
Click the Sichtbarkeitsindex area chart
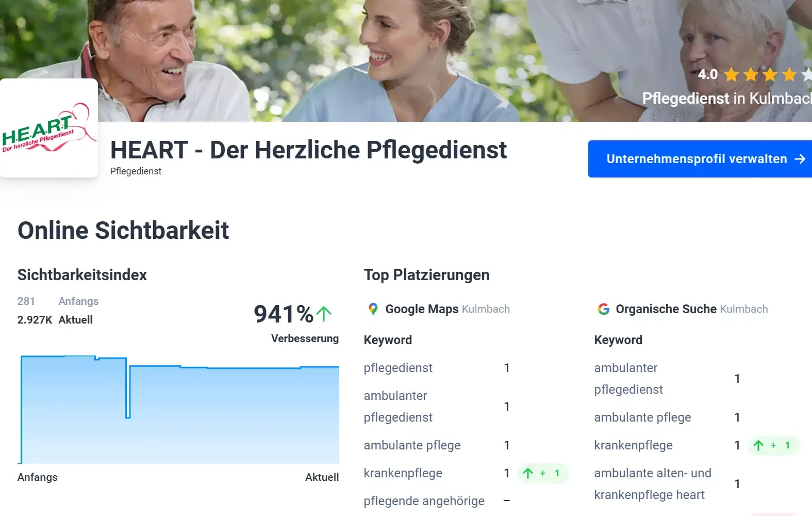179,413
